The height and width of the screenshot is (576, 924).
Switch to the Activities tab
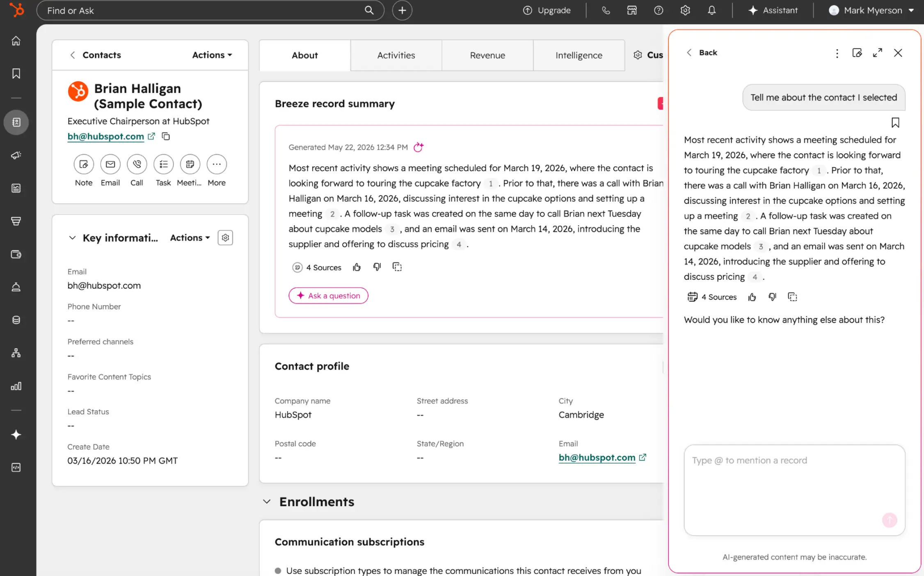(396, 55)
